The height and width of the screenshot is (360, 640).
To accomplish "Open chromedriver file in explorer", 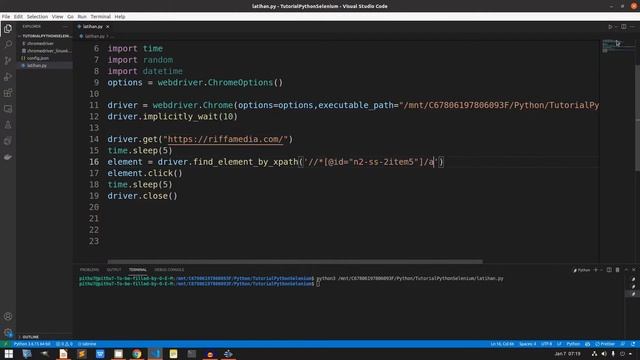I will (x=40, y=43).
